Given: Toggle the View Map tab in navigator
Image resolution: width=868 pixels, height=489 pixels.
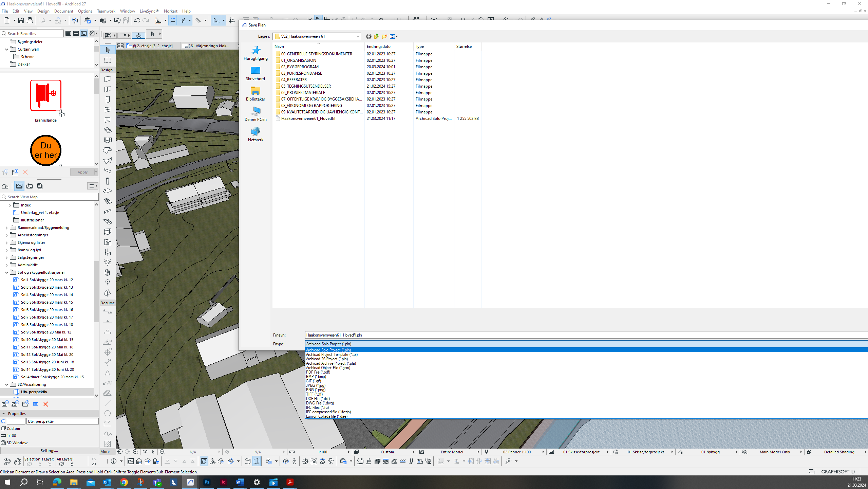Looking at the screenshot, I should point(19,186).
